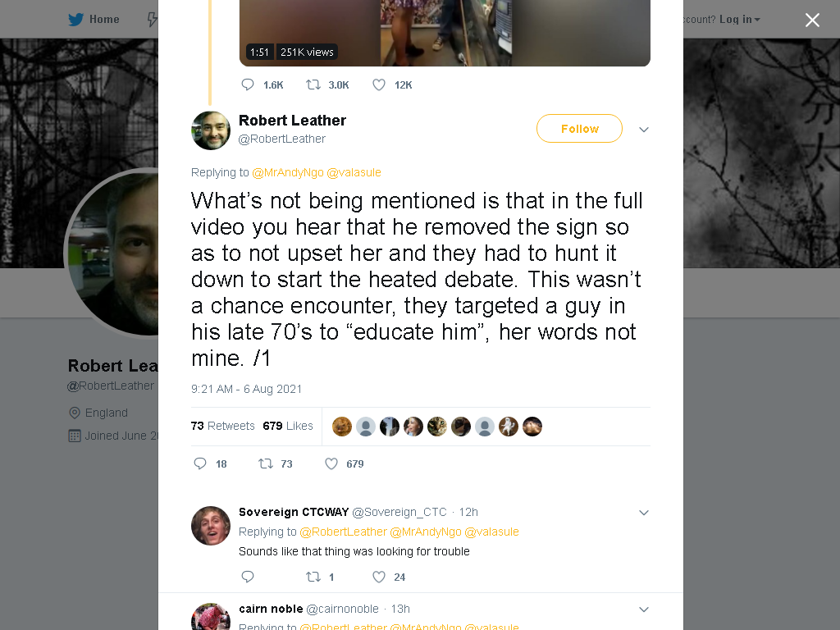Click reply icon on Robert Leather's tweet

[200, 463]
